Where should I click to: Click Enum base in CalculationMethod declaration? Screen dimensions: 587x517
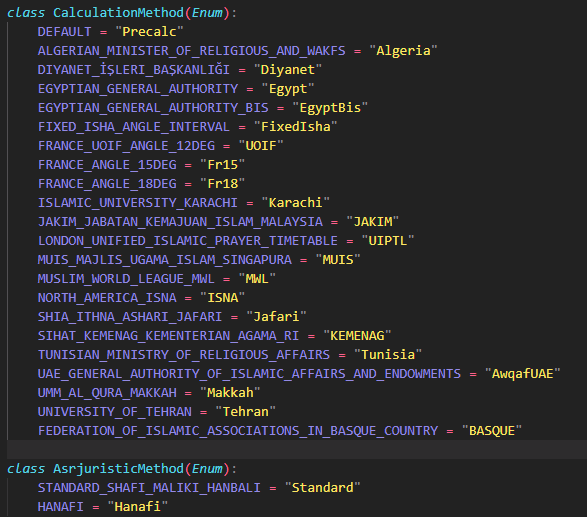(207, 13)
